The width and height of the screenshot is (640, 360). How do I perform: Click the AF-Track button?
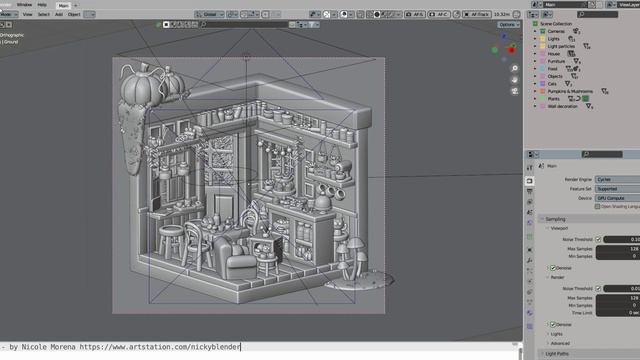point(477,14)
